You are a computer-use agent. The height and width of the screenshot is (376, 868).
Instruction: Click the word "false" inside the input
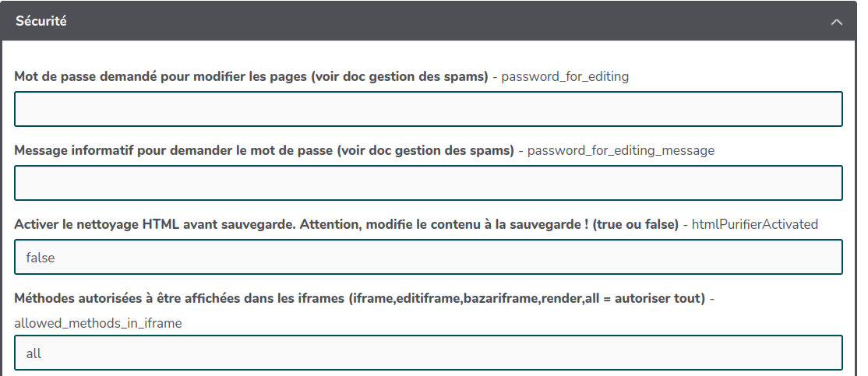41,257
